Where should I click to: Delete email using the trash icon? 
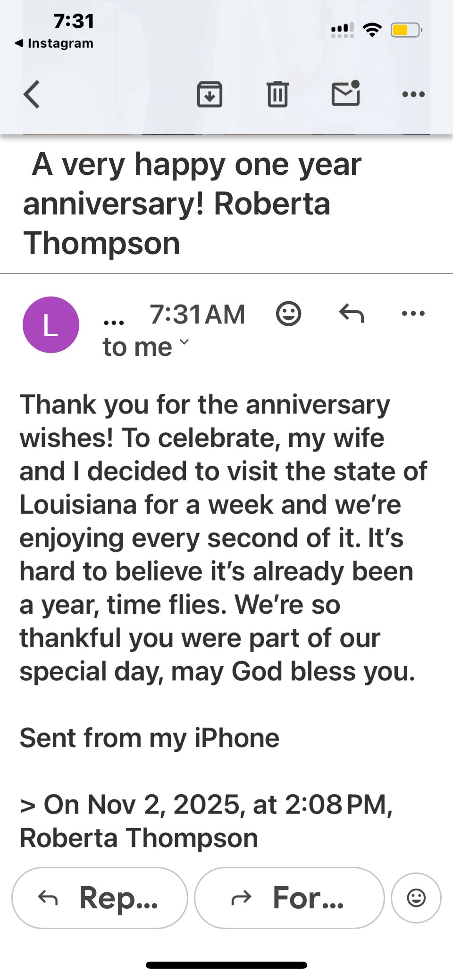coord(277,94)
